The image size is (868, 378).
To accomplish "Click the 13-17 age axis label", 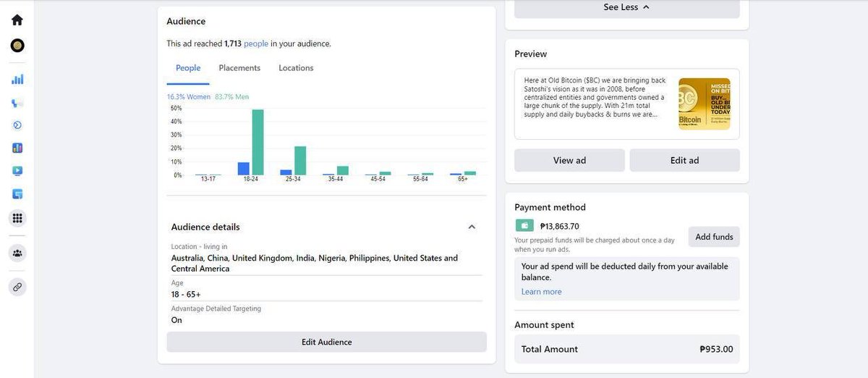I will click(208, 179).
